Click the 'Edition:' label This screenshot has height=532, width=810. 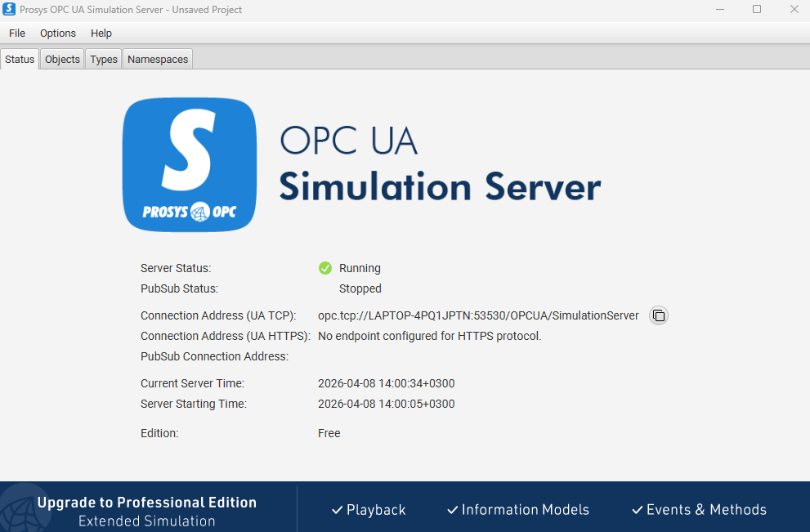coord(159,433)
